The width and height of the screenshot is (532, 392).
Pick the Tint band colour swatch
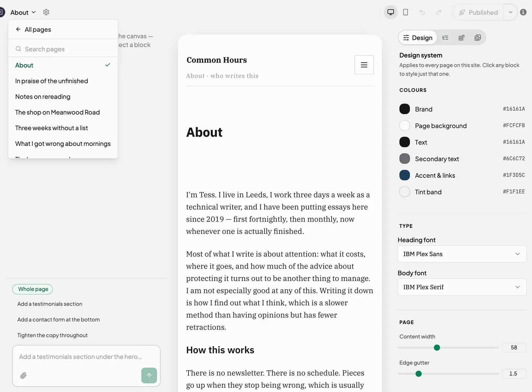pyautogui.click(x=405, y=192)
